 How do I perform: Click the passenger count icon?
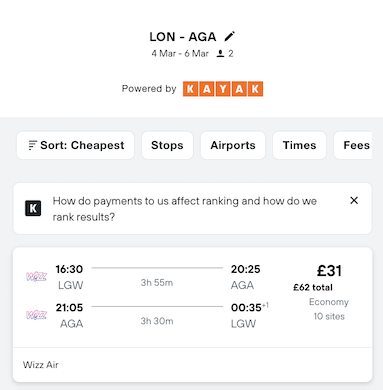click(x=220, y=53)
